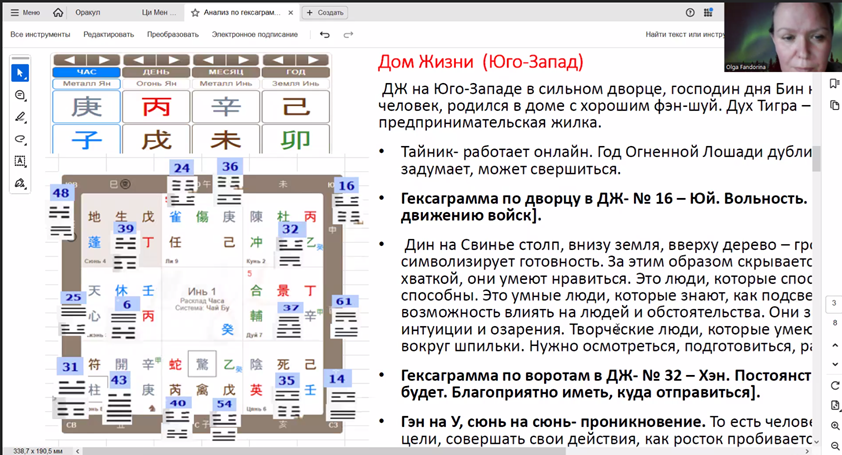The width and height of the screenshot is (842, 455).
Task: Rotate page using right sidebar icon
Action: click(834, 386)
